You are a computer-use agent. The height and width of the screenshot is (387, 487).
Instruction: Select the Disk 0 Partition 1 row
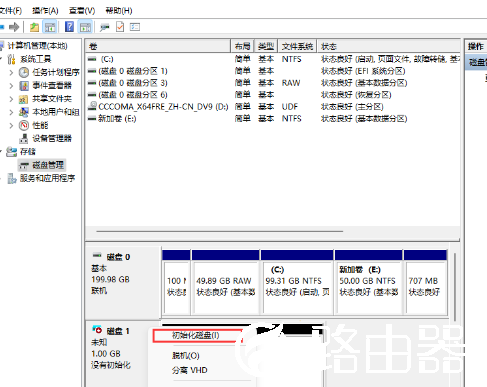[273, 71]
